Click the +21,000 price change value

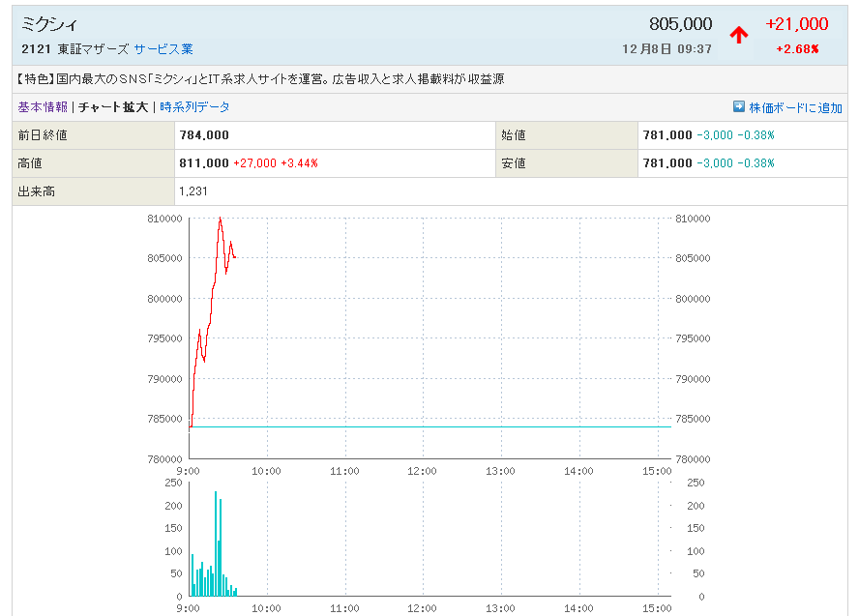point(796,25)
